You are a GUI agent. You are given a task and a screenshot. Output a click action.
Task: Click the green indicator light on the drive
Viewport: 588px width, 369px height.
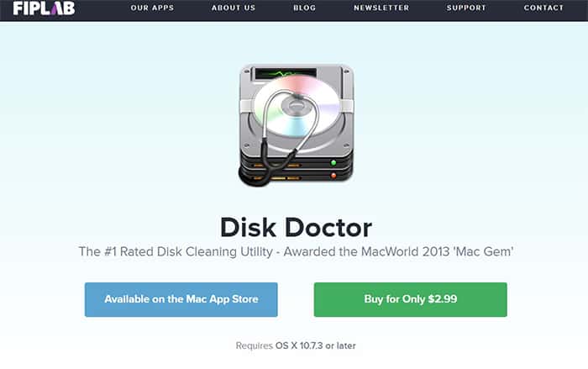333,162
